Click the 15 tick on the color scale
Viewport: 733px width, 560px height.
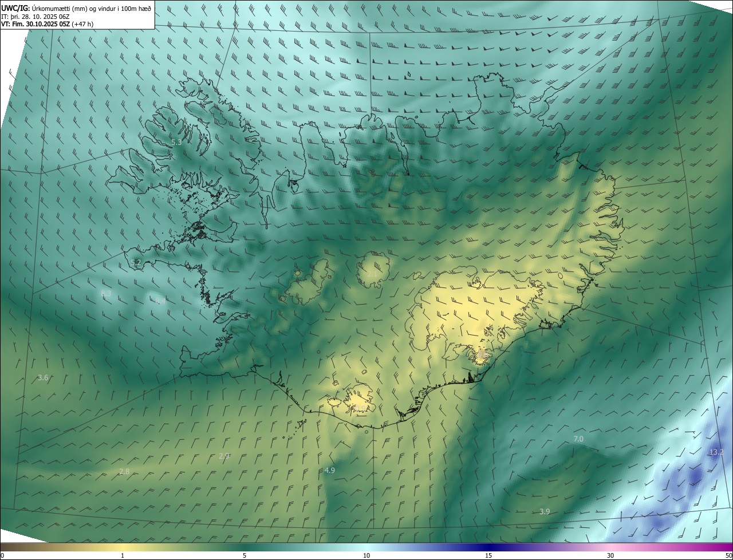pyautogui.click(x=488, y=555)
